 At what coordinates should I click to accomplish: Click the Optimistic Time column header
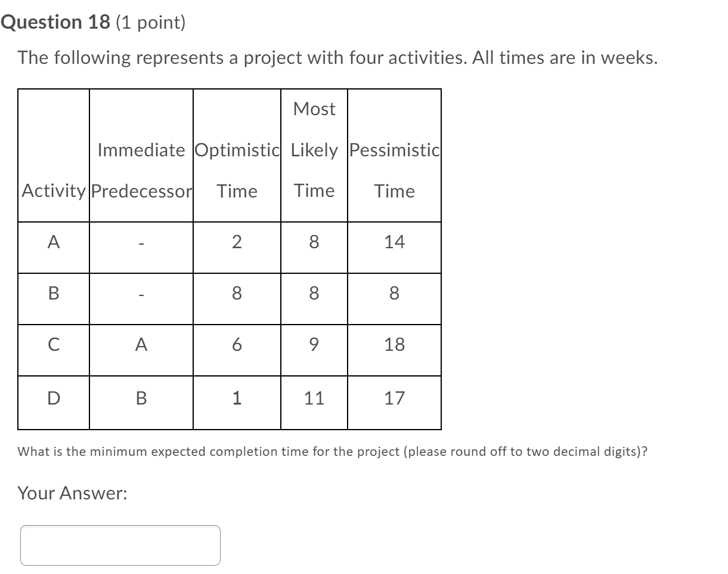coord(237,170)
